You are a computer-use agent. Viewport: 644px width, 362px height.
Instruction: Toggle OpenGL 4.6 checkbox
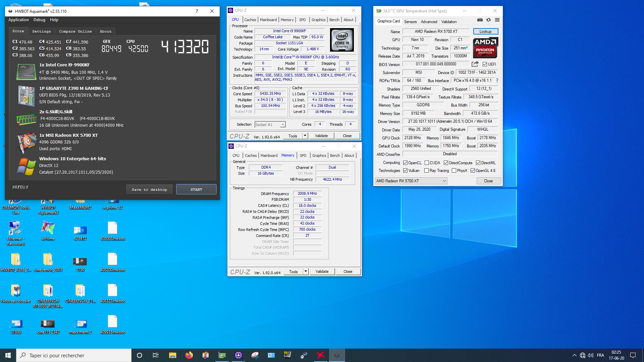coord(473,171)
